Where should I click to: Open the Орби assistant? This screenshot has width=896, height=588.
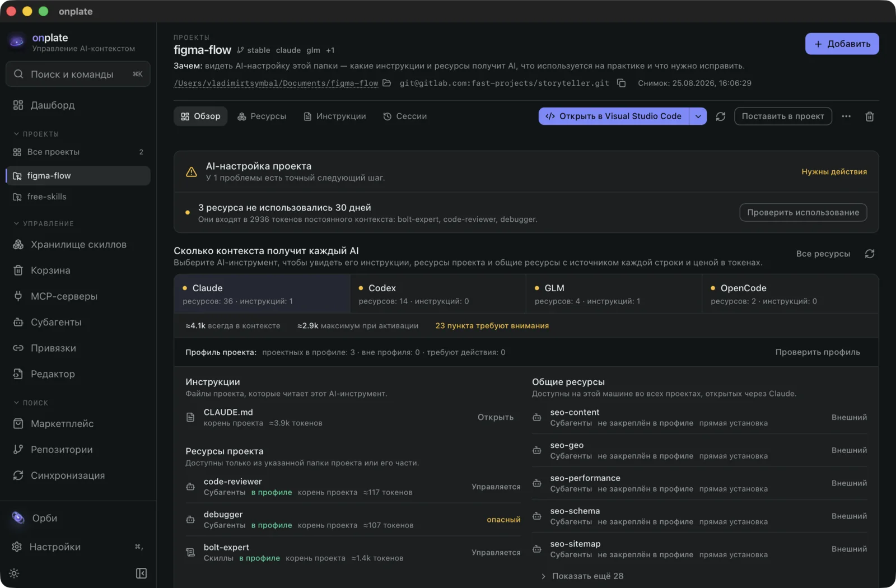point(78,518)
